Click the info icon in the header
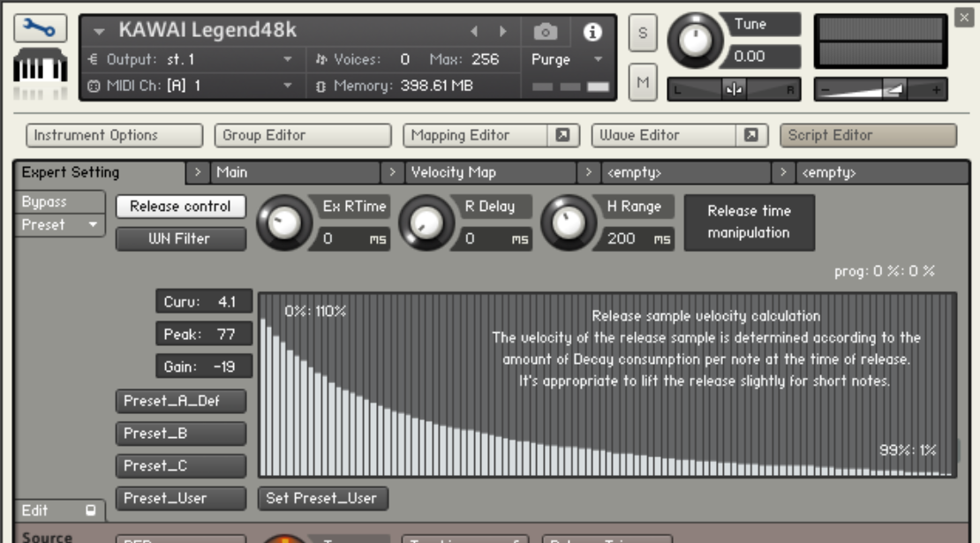 point(592,32)
